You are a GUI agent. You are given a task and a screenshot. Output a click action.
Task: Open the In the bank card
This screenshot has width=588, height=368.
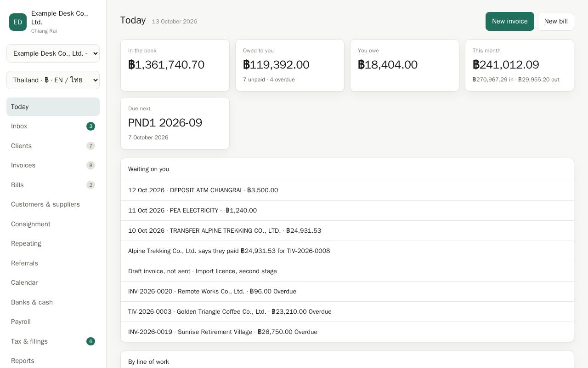point(175,65)
